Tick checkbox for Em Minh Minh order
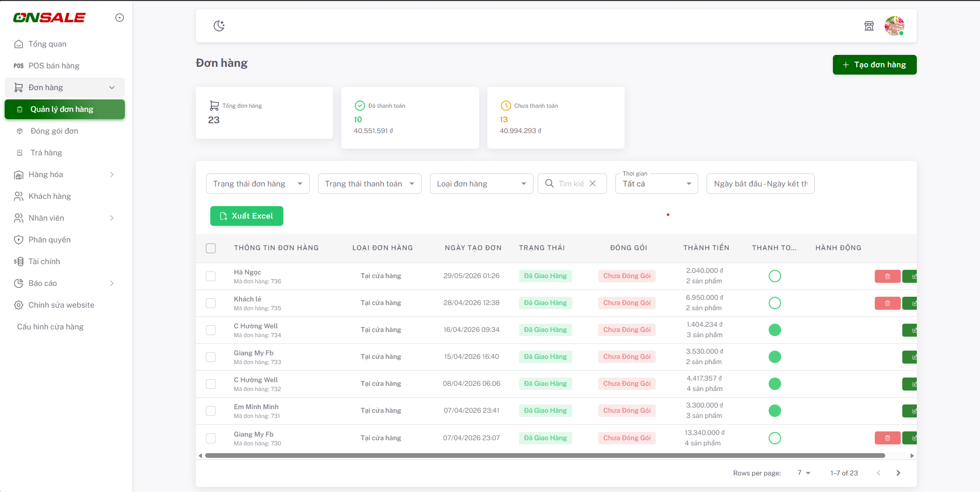The height and width of the screenshot is (492, 980). click(211, 411)
